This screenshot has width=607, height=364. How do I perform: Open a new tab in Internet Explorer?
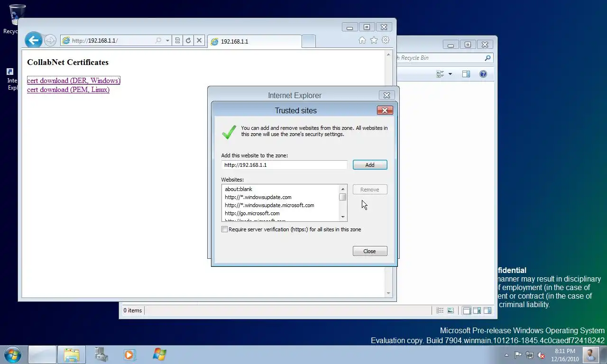308,41
